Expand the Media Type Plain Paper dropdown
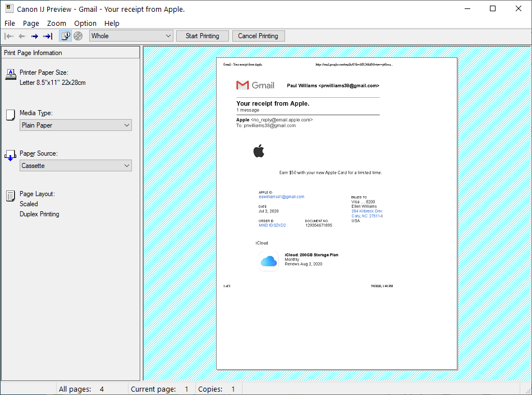 [x=76, y=125]
